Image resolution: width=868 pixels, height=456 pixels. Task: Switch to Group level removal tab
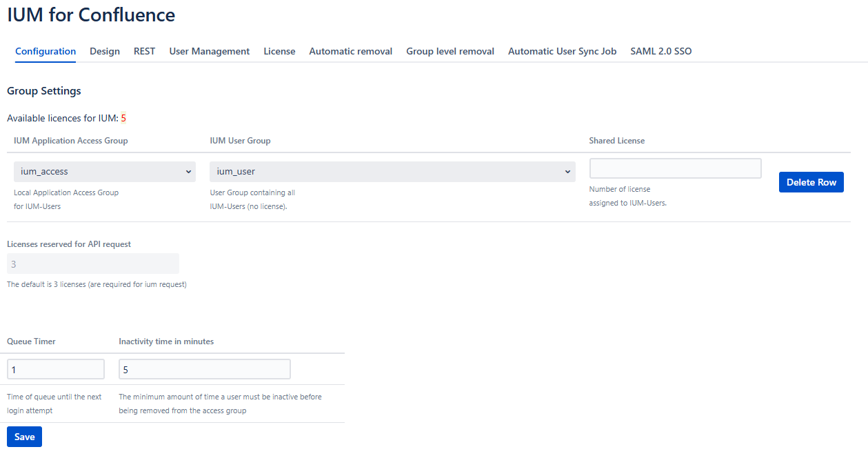450,51
